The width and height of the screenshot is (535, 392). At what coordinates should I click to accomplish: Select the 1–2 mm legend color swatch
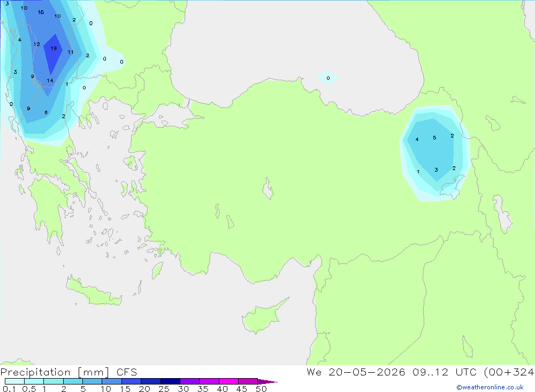53,381
